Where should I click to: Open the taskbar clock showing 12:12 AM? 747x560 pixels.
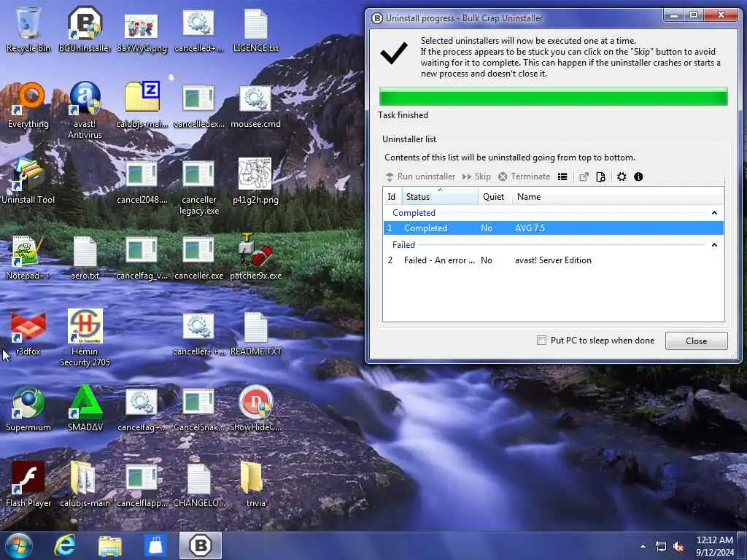(x=715, y=546)
